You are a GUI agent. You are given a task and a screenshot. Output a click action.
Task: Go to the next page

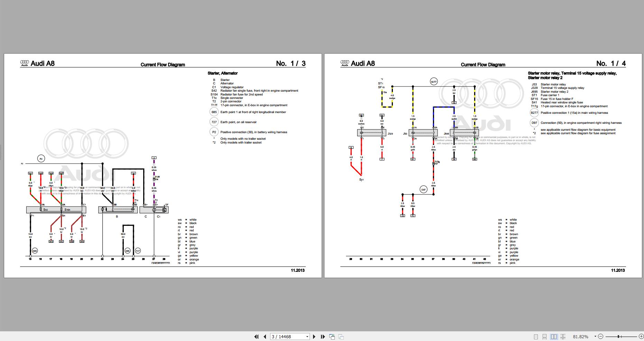point(314,337)
